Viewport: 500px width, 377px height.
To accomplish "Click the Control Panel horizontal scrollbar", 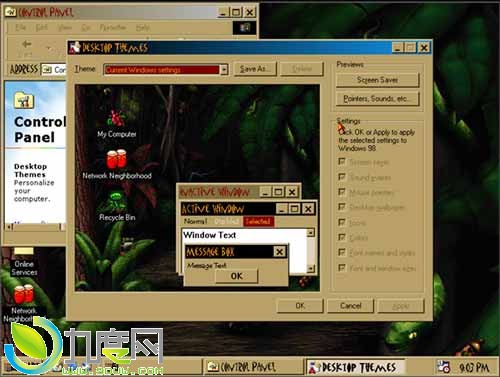I will tap(35, 227).
